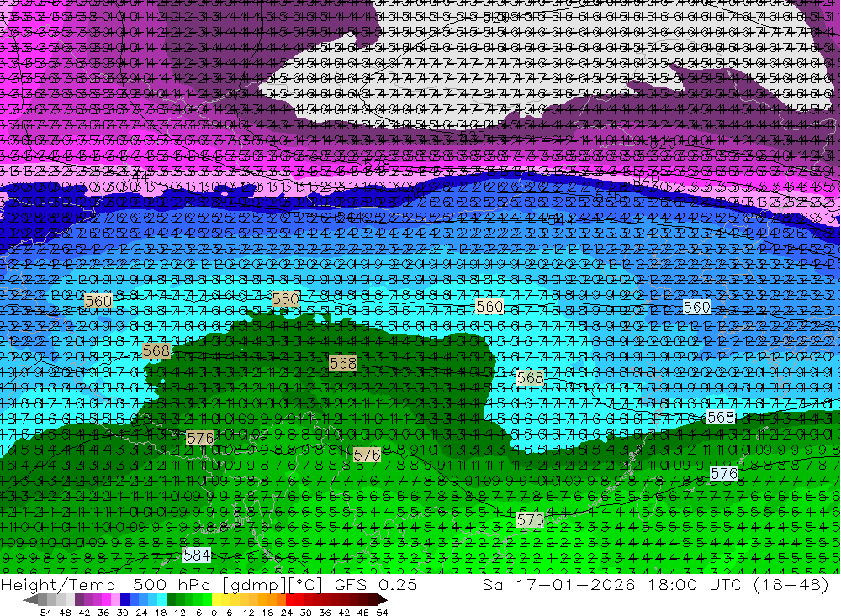The width and height of the screenshot is (841, 616).
Task: Click the '[gdmp][°C]' units label
Action: (272, 585)
